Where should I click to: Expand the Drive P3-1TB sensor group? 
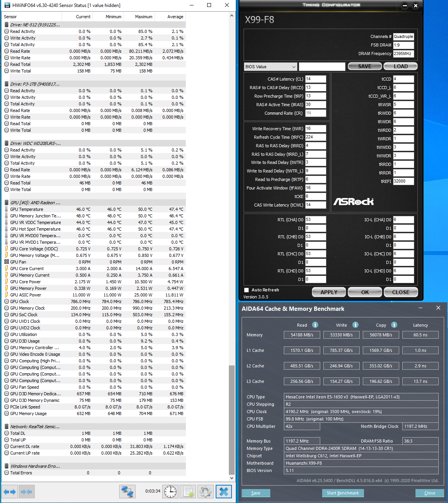[35, 84]
